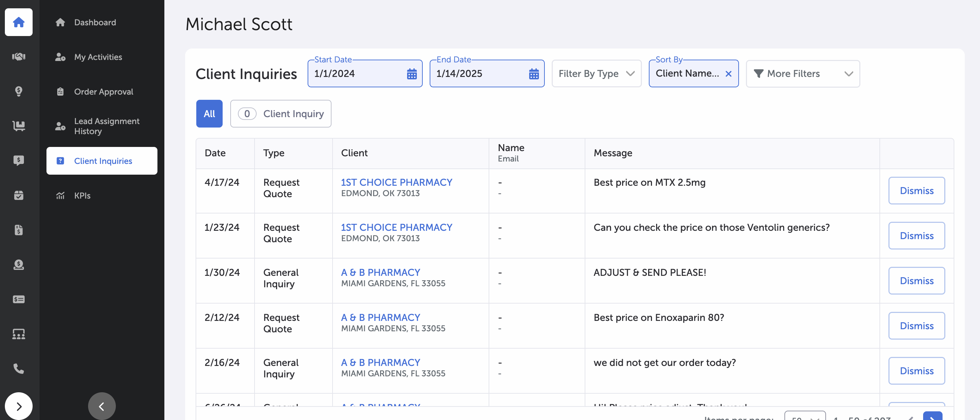Image resolution: width=980 pixels, height=420 pixels.
Task: Open 1ST CHOICE PHARMACY link dated 4/17/24
Action: (x=396, y=182)
